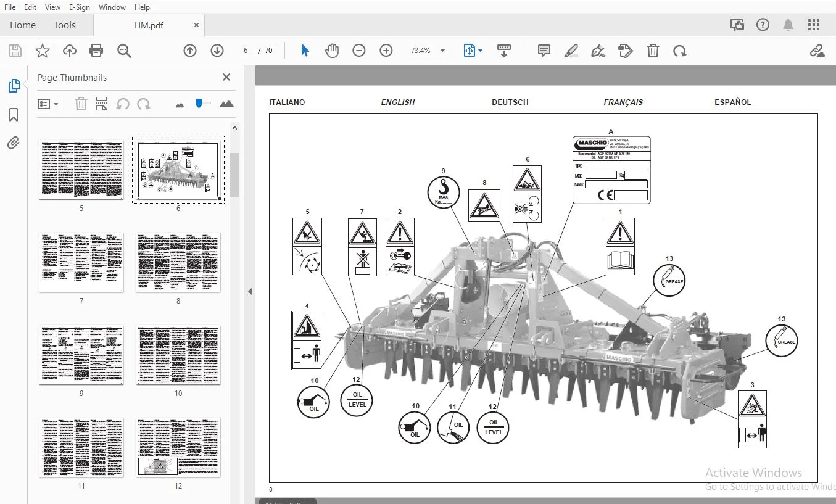
Task: Open the Attachments paperclip panel
Action: click(14, 143)
